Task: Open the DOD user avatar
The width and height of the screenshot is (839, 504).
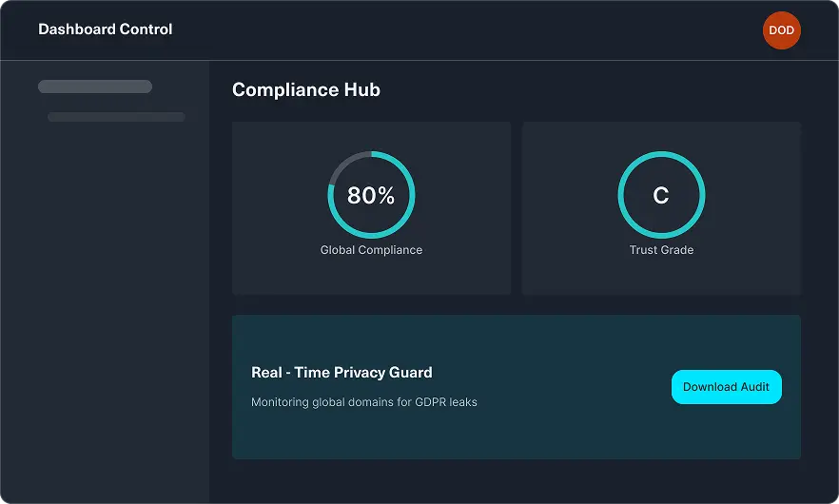Action: coord(781,30)
